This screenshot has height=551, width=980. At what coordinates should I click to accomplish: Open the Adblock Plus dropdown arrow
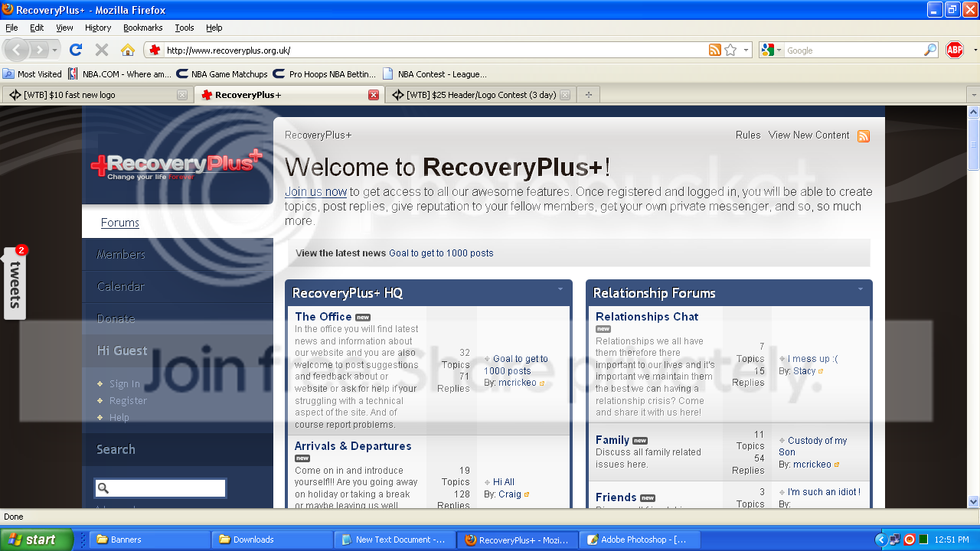(x=975, y=50)
